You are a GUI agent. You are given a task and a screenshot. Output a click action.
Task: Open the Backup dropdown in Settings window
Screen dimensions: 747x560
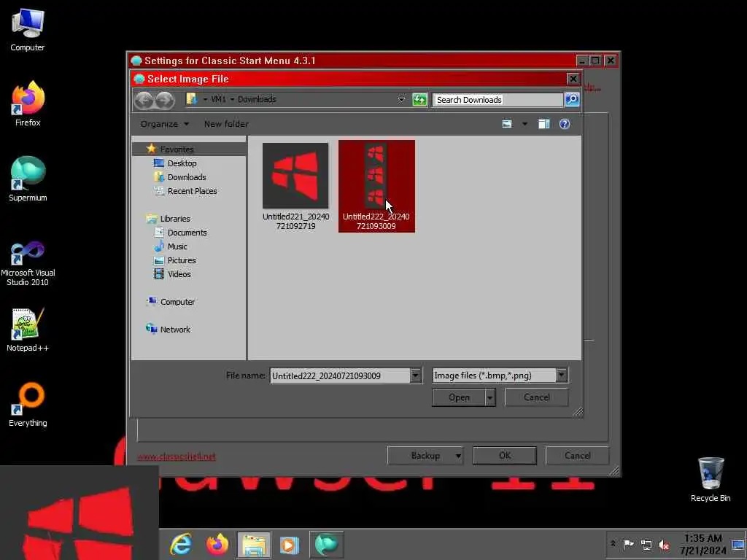point(458,456)
